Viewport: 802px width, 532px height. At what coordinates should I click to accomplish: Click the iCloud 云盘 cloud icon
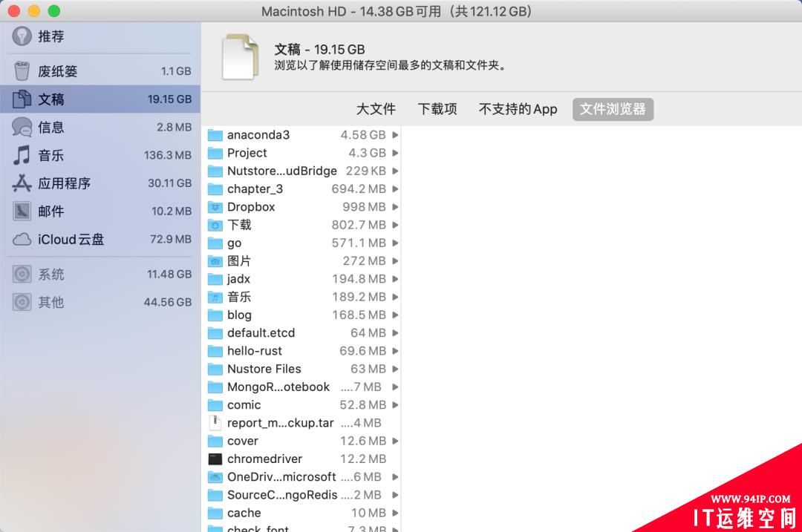pos(22,239)
